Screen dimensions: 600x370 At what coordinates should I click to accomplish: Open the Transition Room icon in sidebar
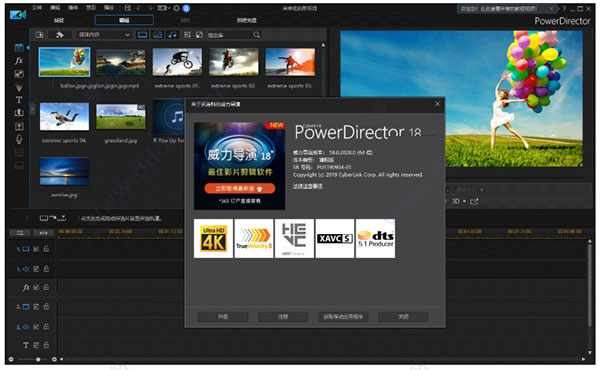[19, 113]
